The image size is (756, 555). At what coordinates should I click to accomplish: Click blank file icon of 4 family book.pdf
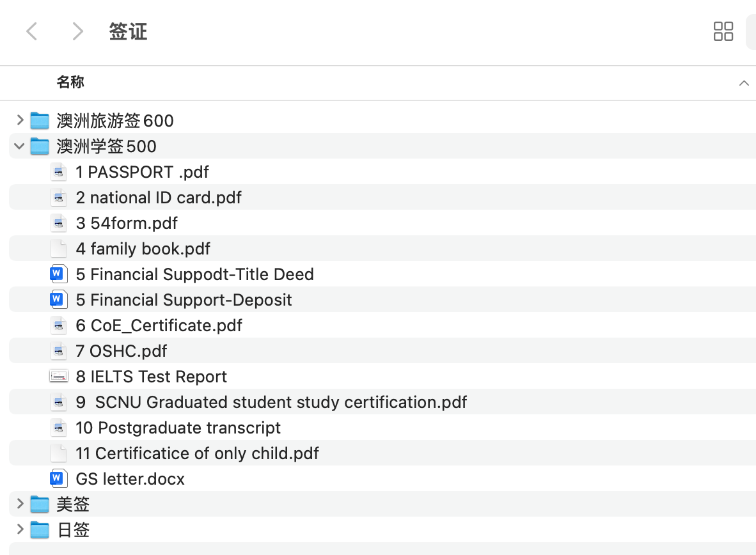(x=59, y=249)
